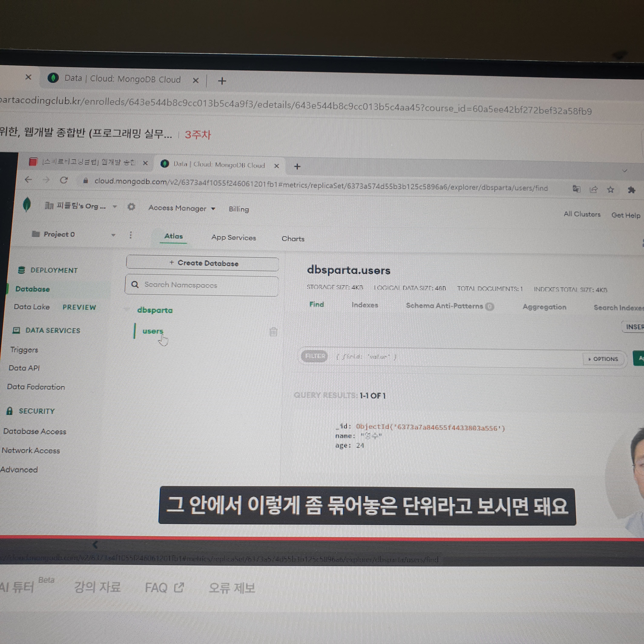The image size is (644, 644).
Task: Select Database in sidebar
Action: tap(33, 289)
